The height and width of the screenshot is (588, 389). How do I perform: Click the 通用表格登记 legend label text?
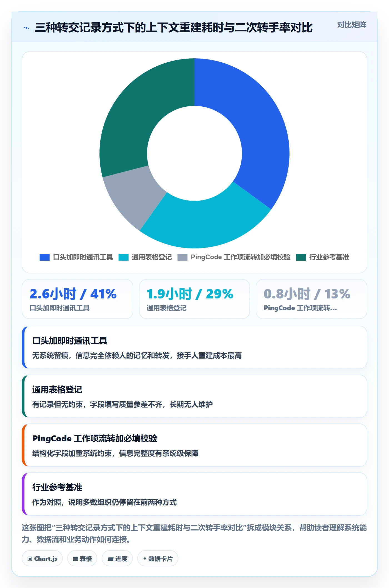[x=152, y=257]
